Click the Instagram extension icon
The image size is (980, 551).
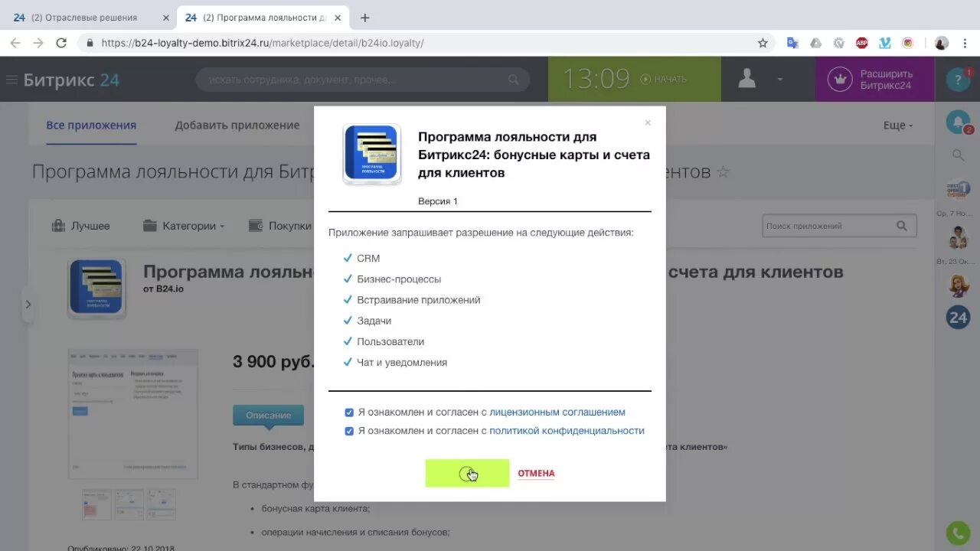[x=908, y=44]
